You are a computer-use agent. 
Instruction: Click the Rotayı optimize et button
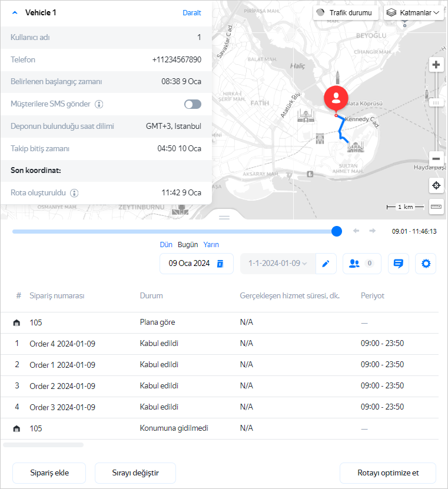[387, 473]
